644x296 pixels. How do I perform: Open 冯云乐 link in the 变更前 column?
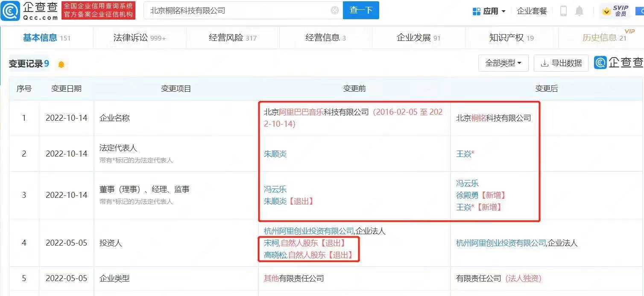point(275,189)
